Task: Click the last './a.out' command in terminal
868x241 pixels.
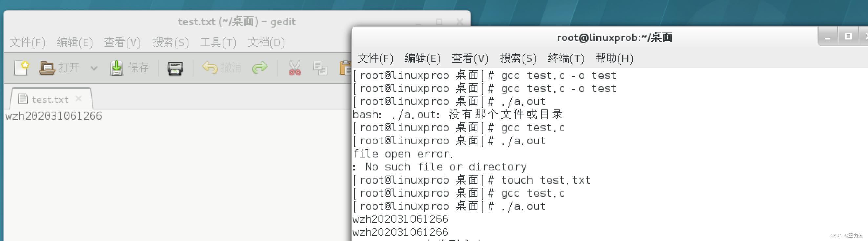Action: pos(523,206)
